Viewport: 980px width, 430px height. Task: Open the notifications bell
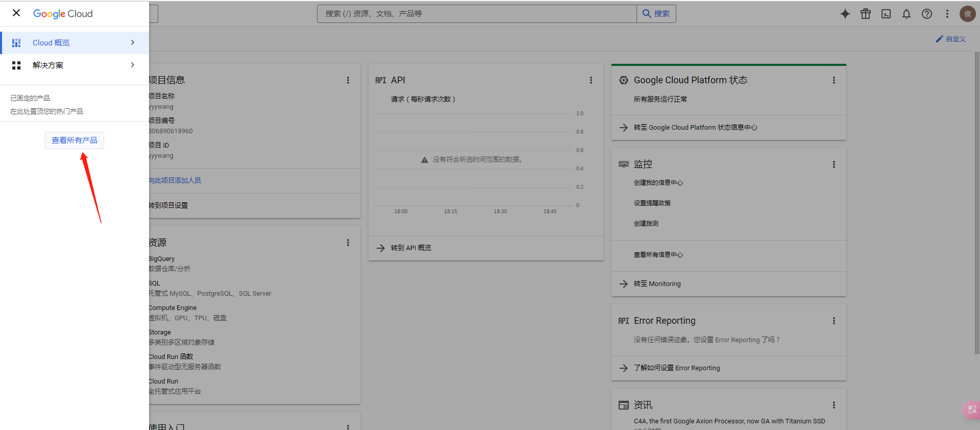click(x=906, y=14)
